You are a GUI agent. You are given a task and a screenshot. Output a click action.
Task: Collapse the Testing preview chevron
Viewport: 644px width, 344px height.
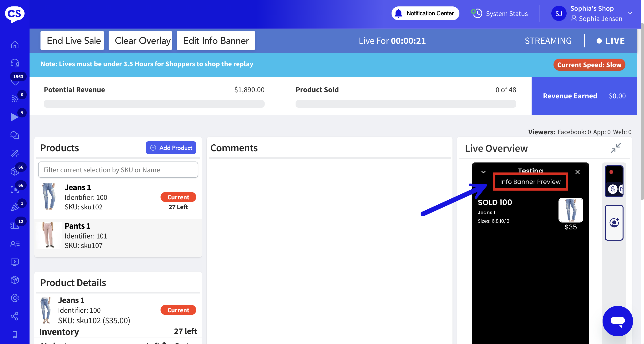[x=483, y=172]
